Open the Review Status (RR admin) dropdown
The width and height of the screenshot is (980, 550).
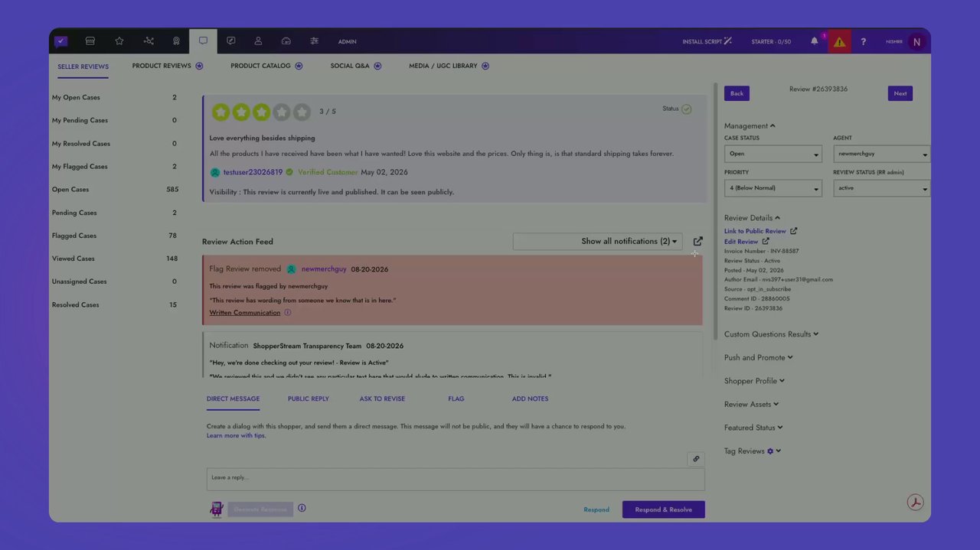(882, 187)
